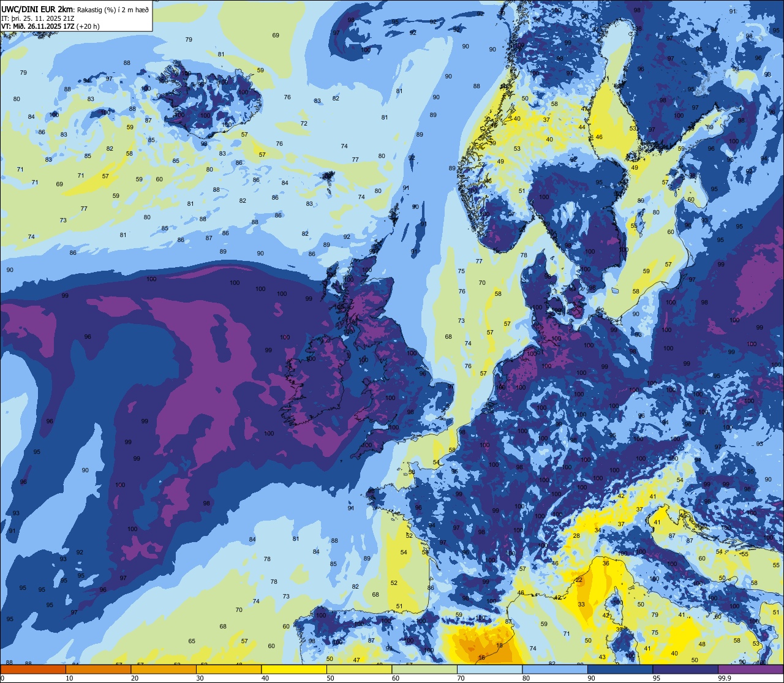784x683 pixels.
Task: Click the 60 tick label on the color scale
Action: click(396, 678)
